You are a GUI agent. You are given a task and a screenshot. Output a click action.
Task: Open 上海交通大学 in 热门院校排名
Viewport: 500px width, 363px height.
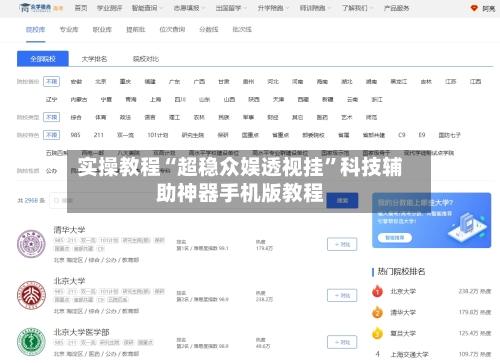tap(409, 354)
